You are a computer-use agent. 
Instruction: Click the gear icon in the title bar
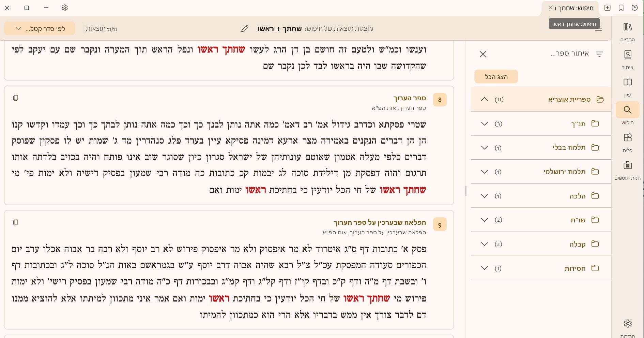[x=64, y=8]
